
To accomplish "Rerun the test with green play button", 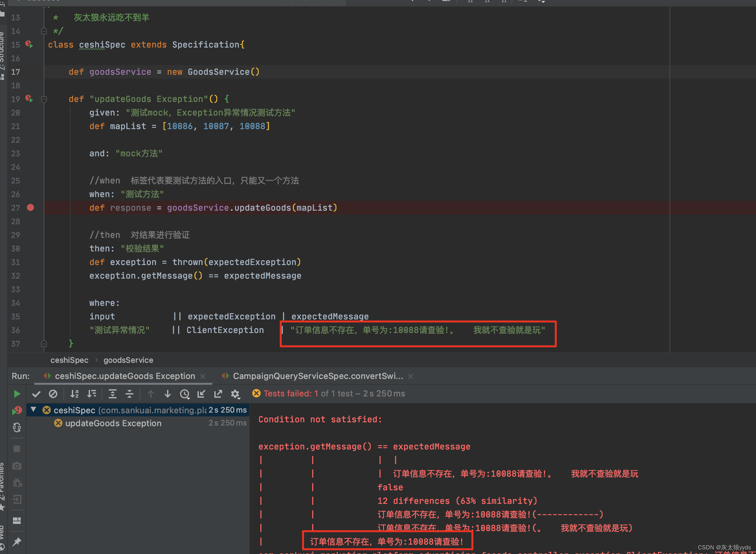I will click(17, 394).
